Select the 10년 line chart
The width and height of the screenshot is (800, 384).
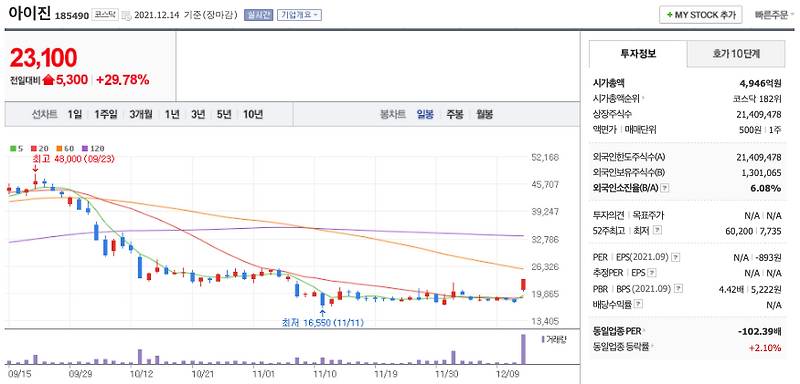pyautogui.click(x=253, y=114)
